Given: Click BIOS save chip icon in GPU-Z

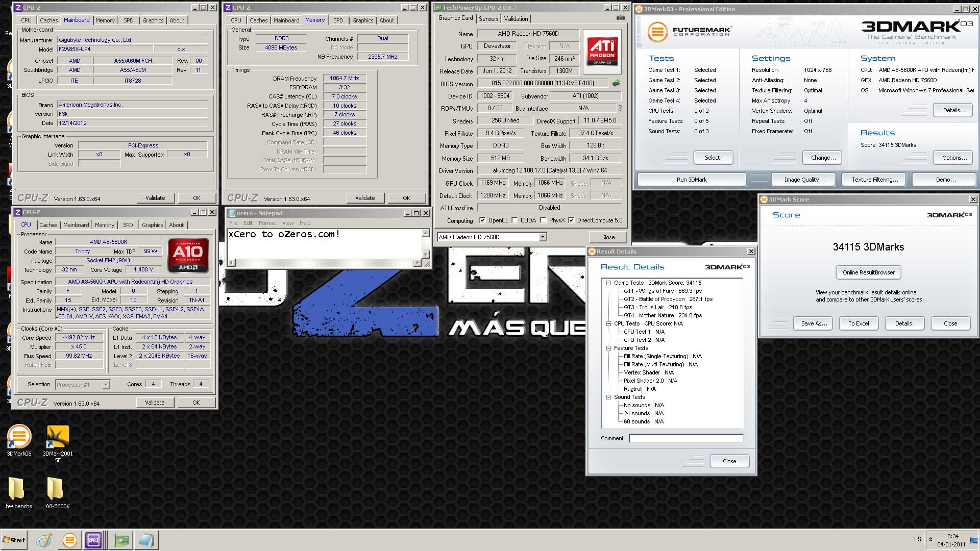Looking at the screenshot, I should 616,83.
